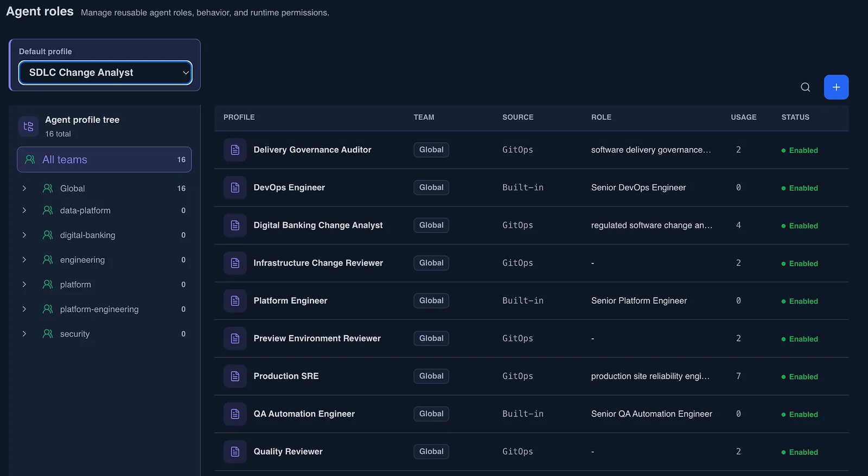Sort by the STATUS column header

[x=795, y=117]
